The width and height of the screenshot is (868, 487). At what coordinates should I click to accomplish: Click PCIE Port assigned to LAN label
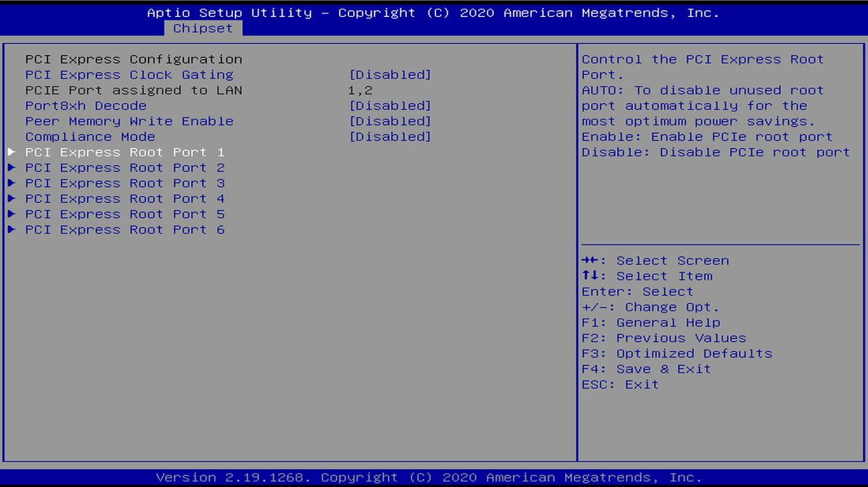pyautogui.click(x=134, y=90)
